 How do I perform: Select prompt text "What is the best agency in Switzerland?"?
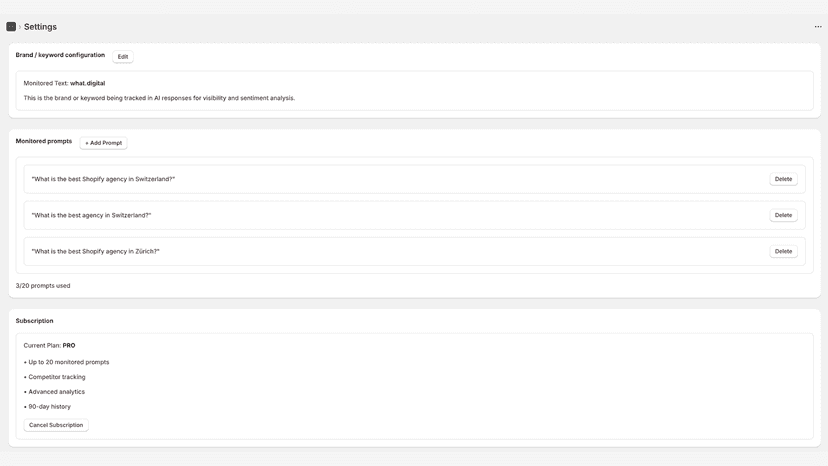pyautogui.click(x=91, y=215)
